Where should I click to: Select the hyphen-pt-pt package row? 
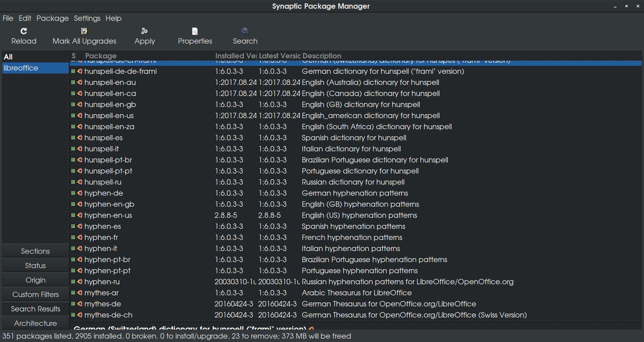point(356,271)
